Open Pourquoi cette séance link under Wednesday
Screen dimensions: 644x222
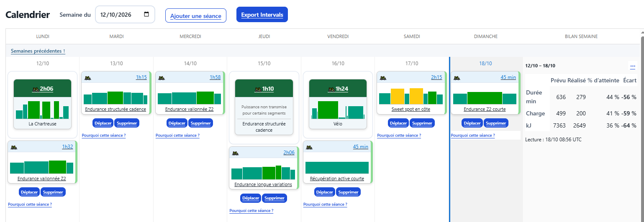tap(177, 135)
